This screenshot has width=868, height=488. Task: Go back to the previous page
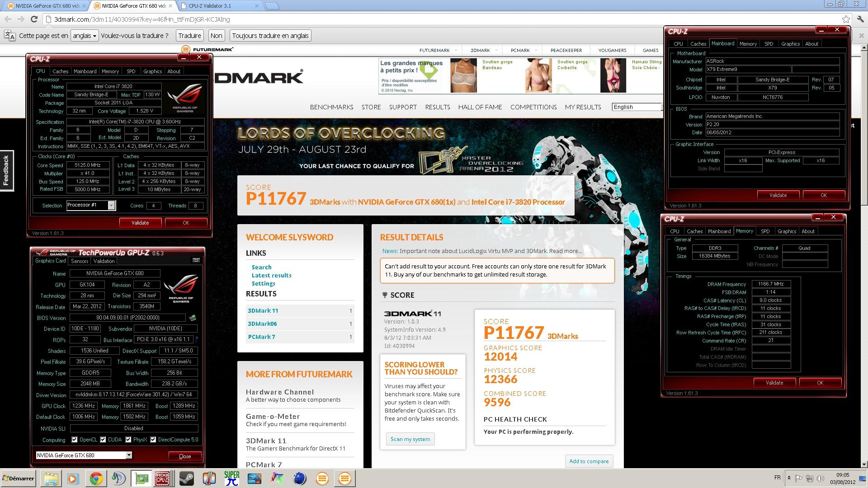click(8, 19)
